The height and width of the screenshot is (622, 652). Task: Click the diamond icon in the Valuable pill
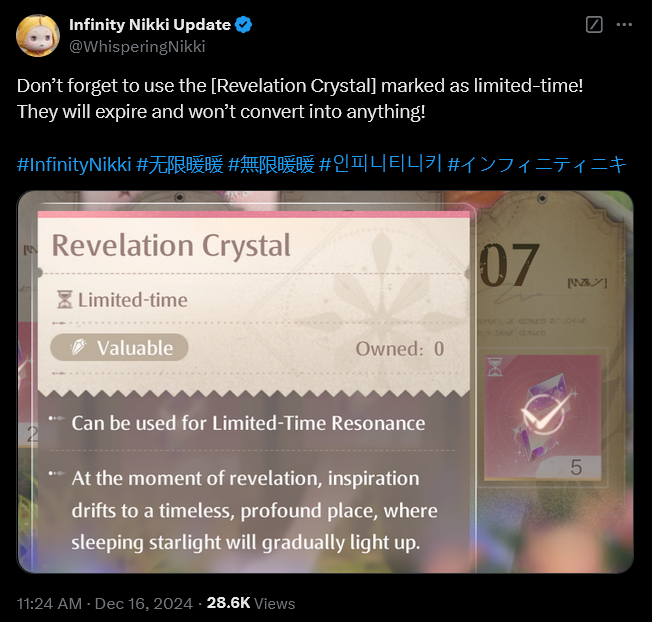pos(78,347)
